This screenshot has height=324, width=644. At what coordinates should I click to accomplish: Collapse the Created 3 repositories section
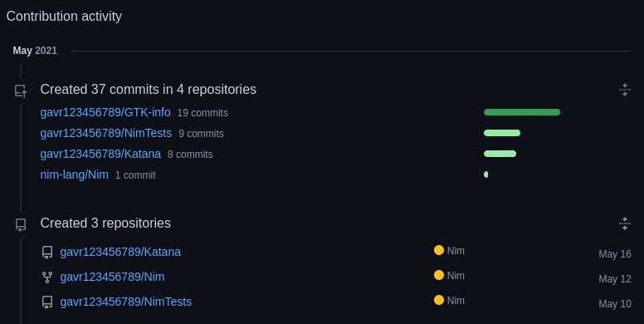(625, 223)
